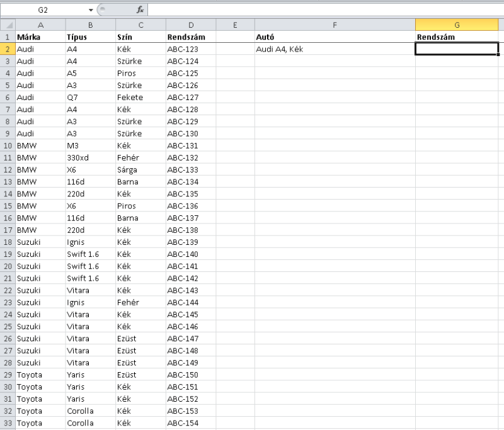Image resolution: width=504 pixels, height=430 pixels.
Task: Click the Rendszám header in column D
Action: (191, 37)
